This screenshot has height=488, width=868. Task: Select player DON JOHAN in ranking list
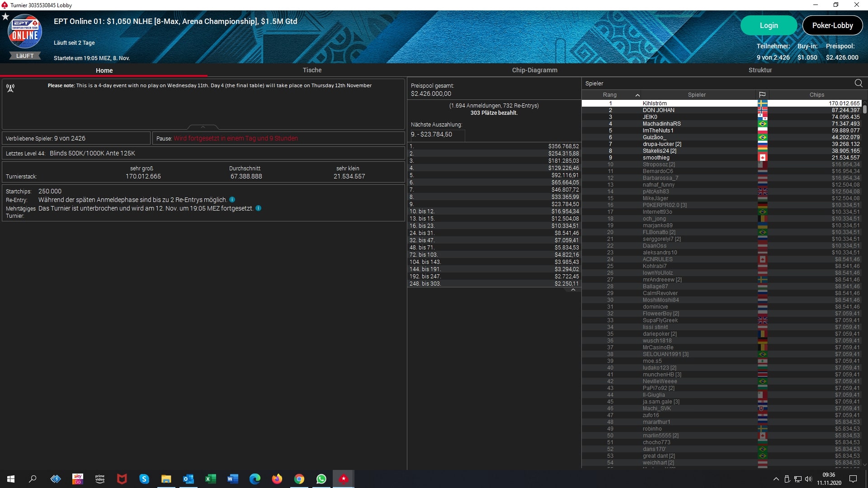pyautogui.click(x=658, y=110)
